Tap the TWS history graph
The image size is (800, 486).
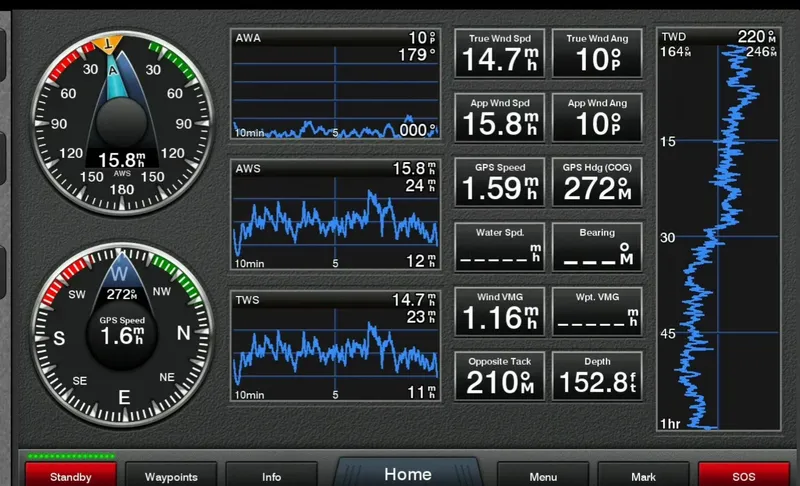[336, 347]
